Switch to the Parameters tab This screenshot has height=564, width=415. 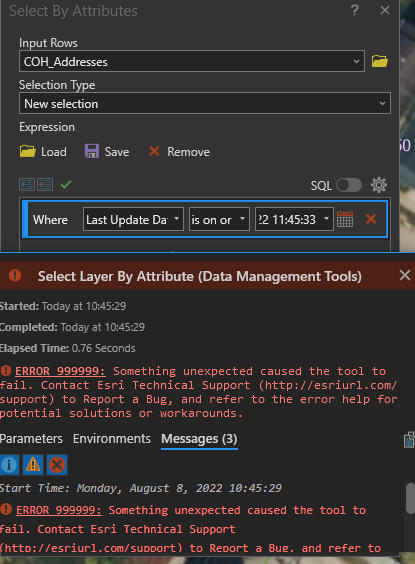point(31,438)
